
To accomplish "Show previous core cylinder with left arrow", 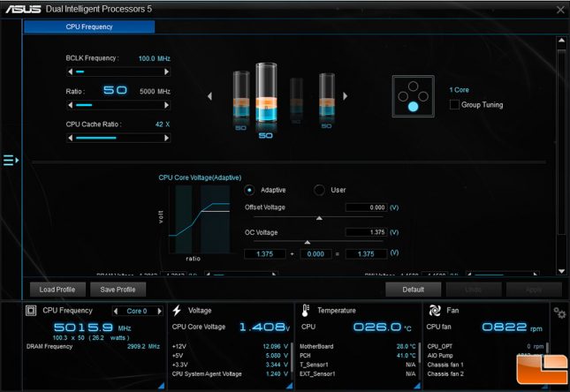I will (x=209, y=96).
